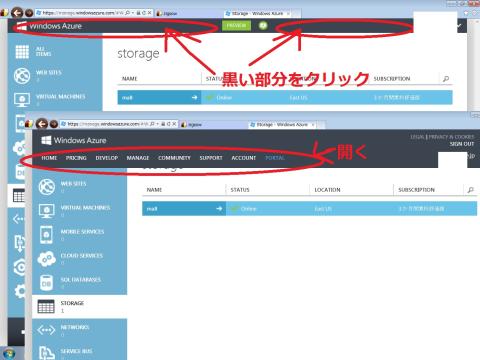480x360 pixels.
Task: Click CLOUD SERVICES label in lower window sidebar
Action: (x=82, y=256)
